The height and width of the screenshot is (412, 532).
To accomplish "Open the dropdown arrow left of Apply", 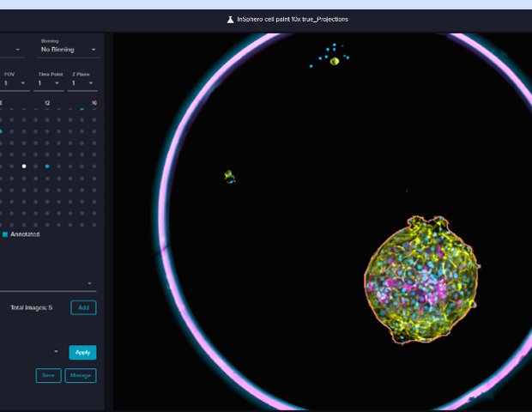I will coord(56,352).
